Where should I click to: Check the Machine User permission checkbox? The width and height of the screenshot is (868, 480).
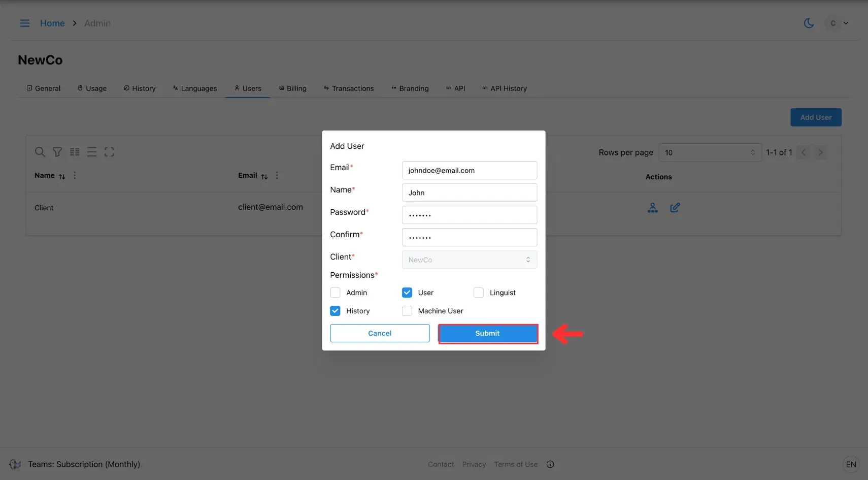pyautogui.click(x=407, y=311)
